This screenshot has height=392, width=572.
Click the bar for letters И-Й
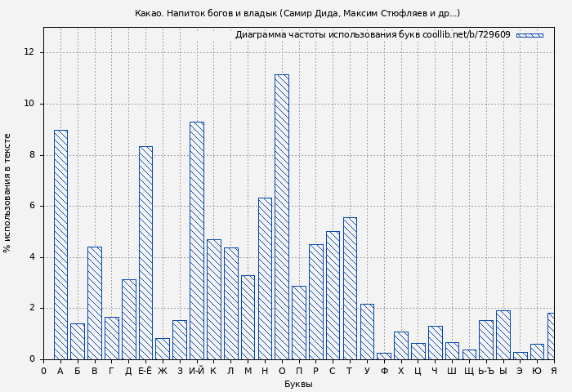tap(197, 241)
